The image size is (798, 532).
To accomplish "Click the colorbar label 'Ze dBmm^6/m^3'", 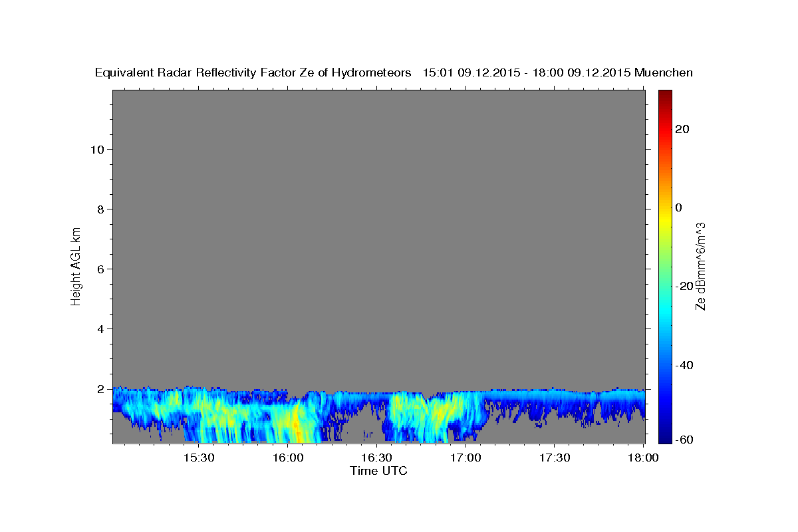I will tap(700, 266).
